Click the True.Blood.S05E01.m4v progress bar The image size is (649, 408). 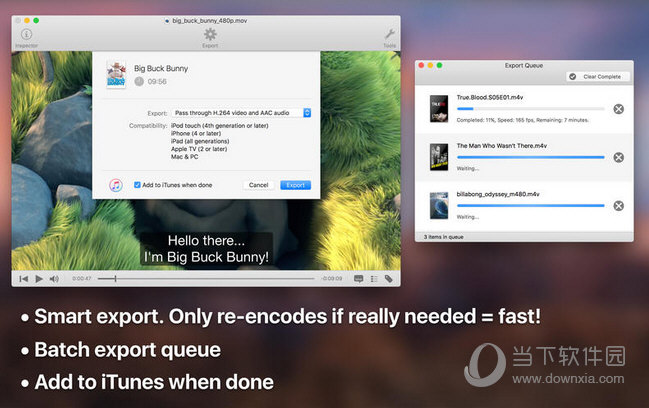(x=531, y=109)
